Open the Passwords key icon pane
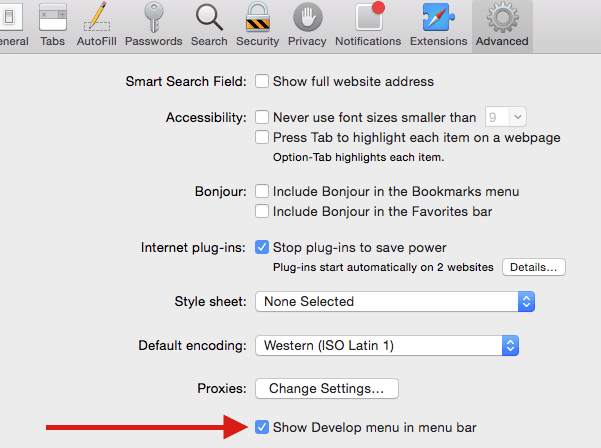This screenshot has height=448, width=601. 153,24
